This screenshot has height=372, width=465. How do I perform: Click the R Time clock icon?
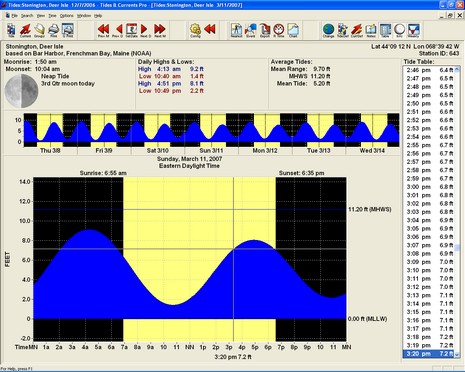click(x=279, y=30)
